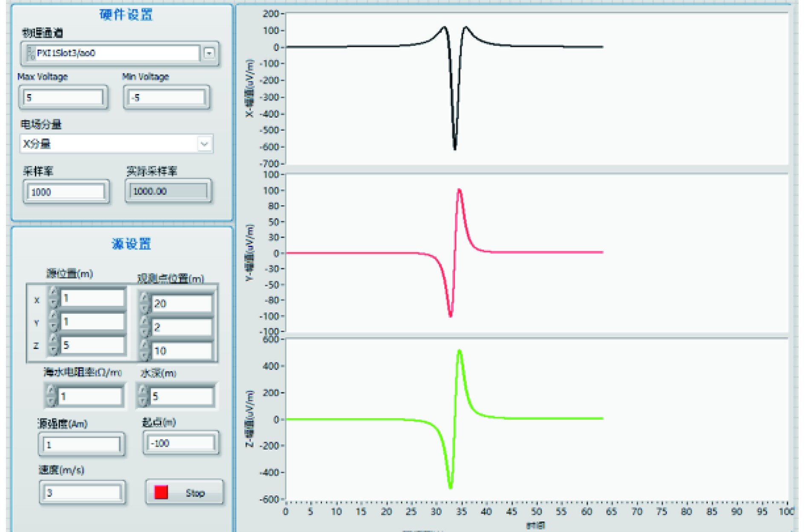Click the source position Z stepper arrows
This screenshot has width=805, height=532.
(53, 344)
